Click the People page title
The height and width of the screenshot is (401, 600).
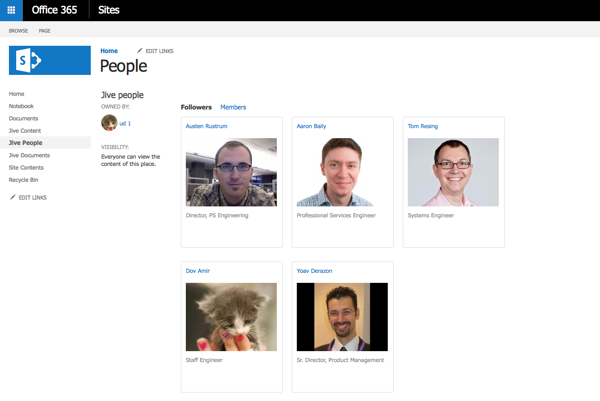[123, 66]
